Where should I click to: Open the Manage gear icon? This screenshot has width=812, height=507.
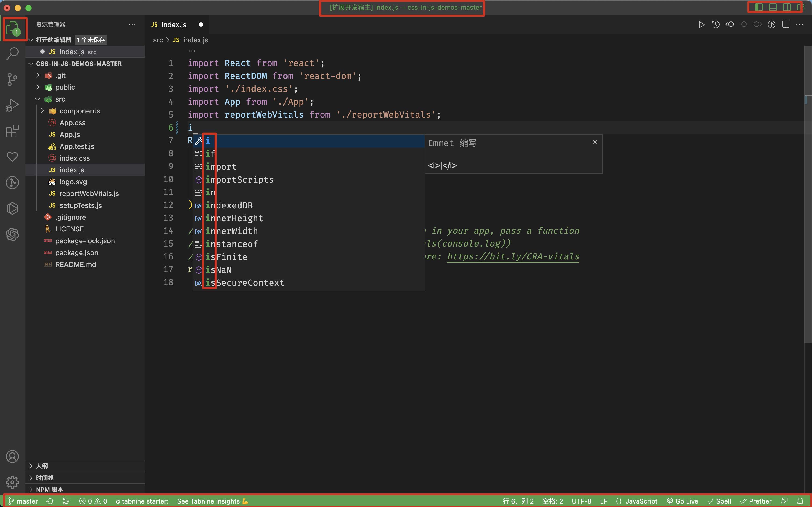(12, 482)
